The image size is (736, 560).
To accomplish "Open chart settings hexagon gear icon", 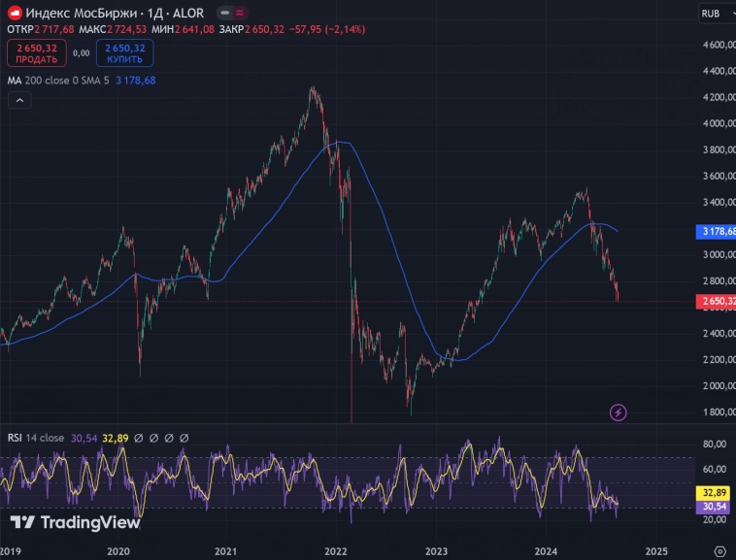I will pos(719,550).
